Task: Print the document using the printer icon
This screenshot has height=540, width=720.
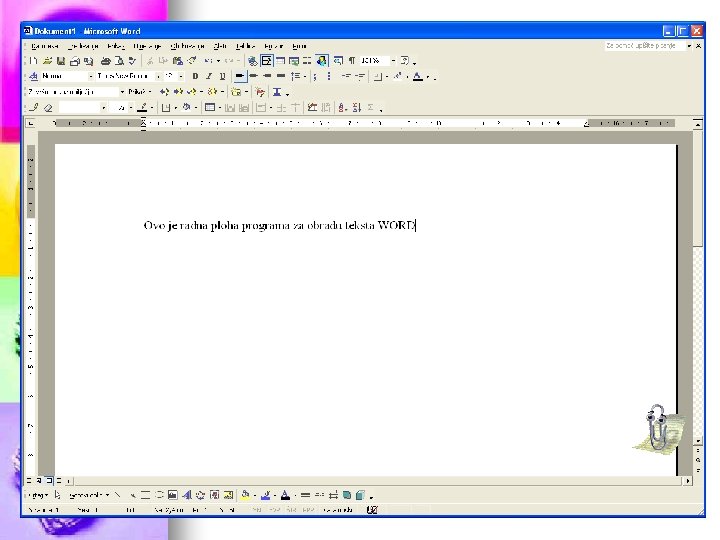Action: (x=106, y=61)
